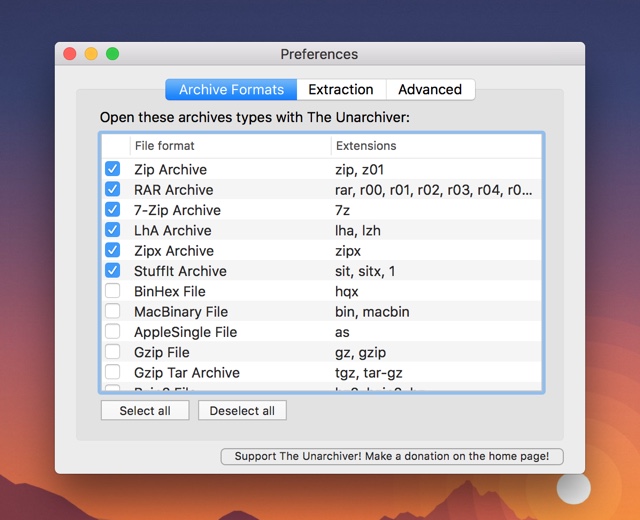Click the 'rar, r00, r01' extensions cell
The width and height of the screenshot is (640, 520).
(x=433, y=190)
